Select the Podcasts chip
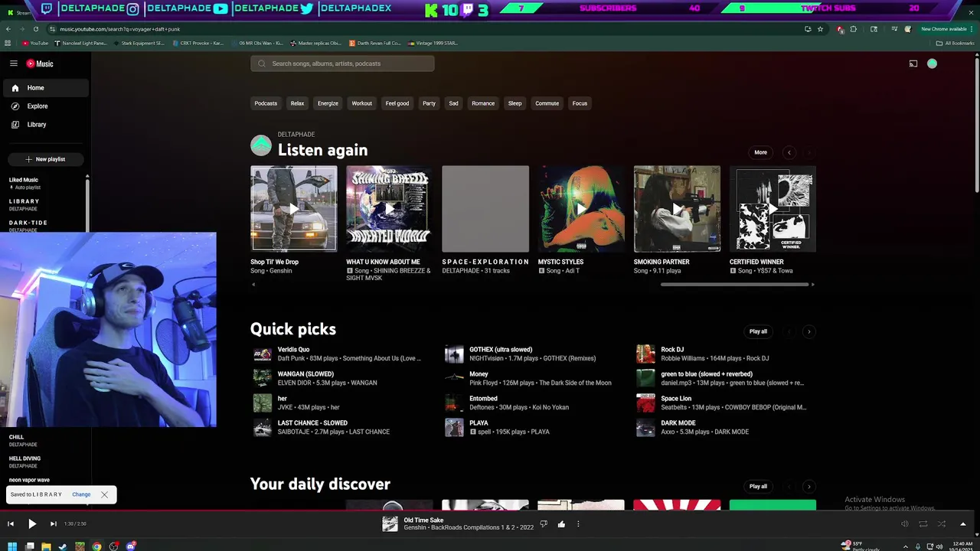The width and height of the screenshot is (980, 551). 266,103
